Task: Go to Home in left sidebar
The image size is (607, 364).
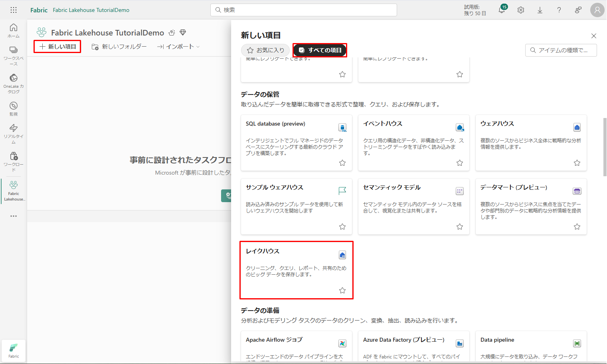Action: 14,30
